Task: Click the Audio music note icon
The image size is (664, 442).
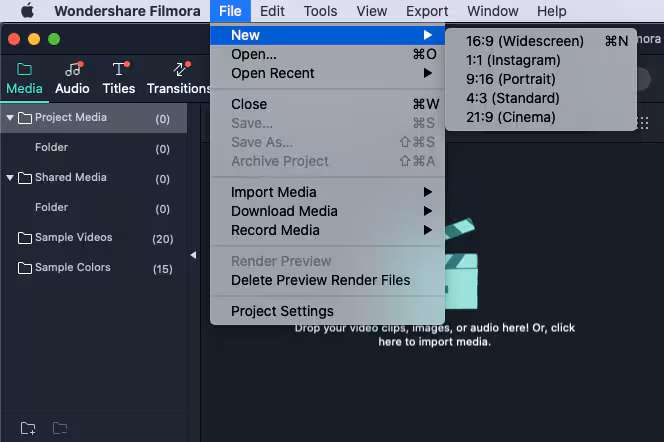Action: (x=73, y=69)
